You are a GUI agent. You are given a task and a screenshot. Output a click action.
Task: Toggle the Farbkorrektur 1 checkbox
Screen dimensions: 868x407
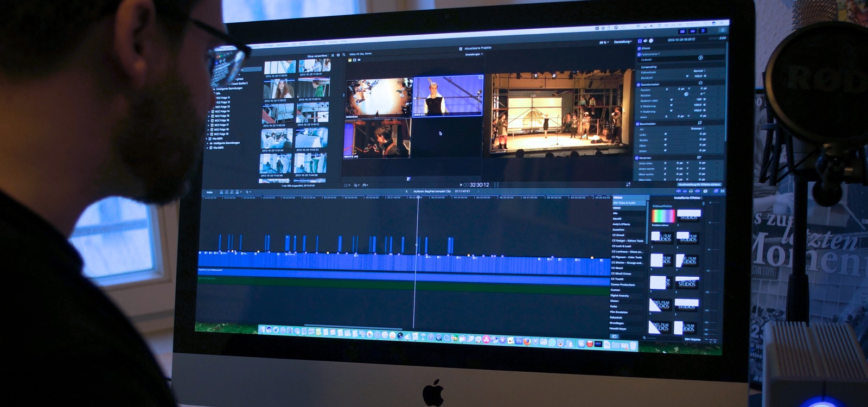[x=639, y=54]
